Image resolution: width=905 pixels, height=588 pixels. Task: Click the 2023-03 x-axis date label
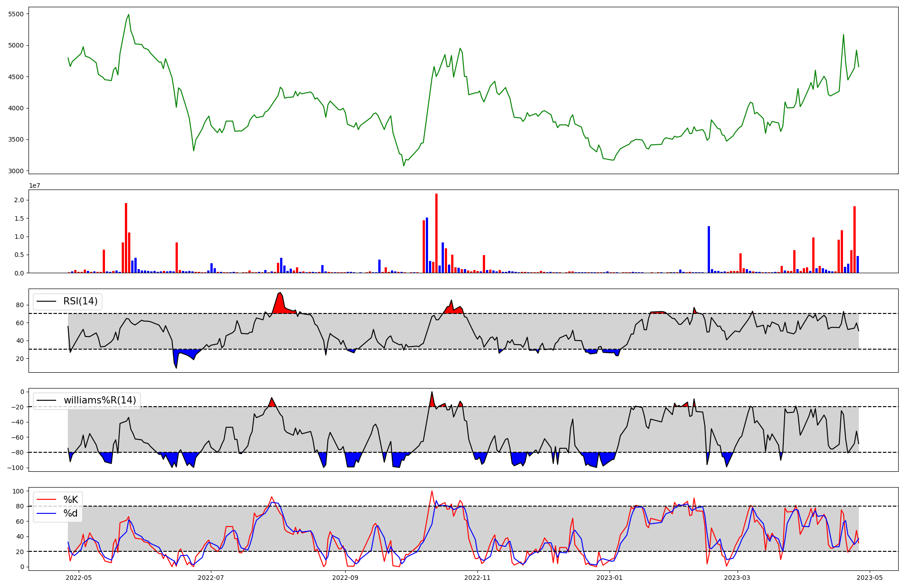[x=738, y=578]
